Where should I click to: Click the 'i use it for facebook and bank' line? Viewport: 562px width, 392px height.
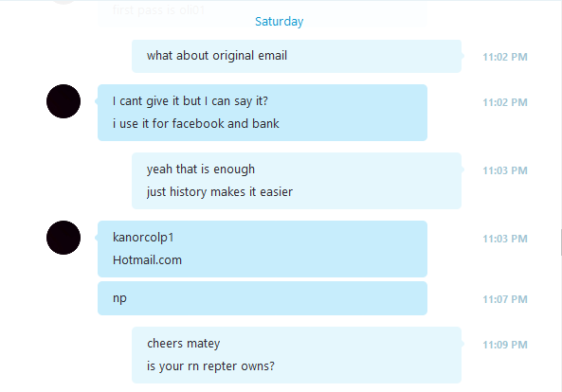point(195,123)
